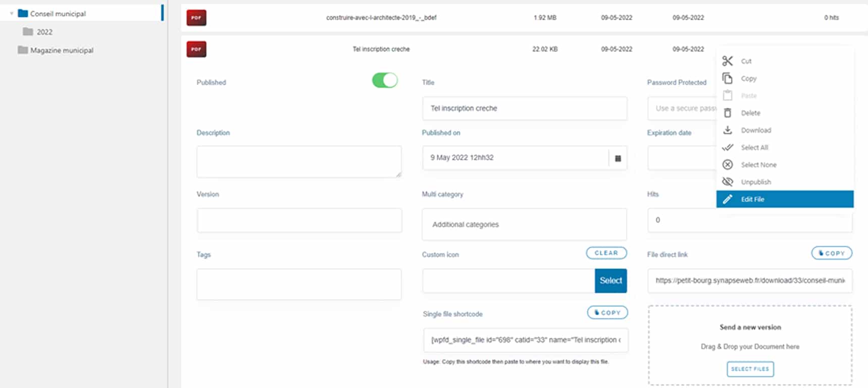868x388 pixels.
Task: Click the Magazine municipal folder icon
Action: point(23,50)
